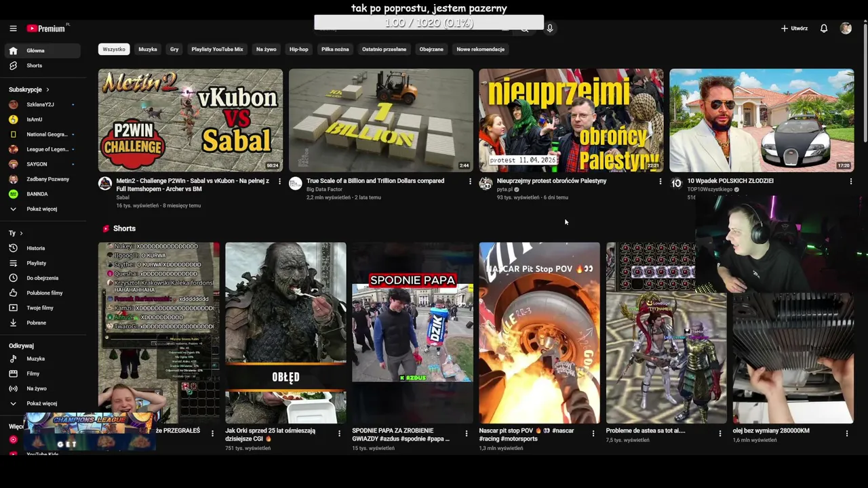Open options for Nascar pit stop Short

pyautogui.click(x=593, y=433)
